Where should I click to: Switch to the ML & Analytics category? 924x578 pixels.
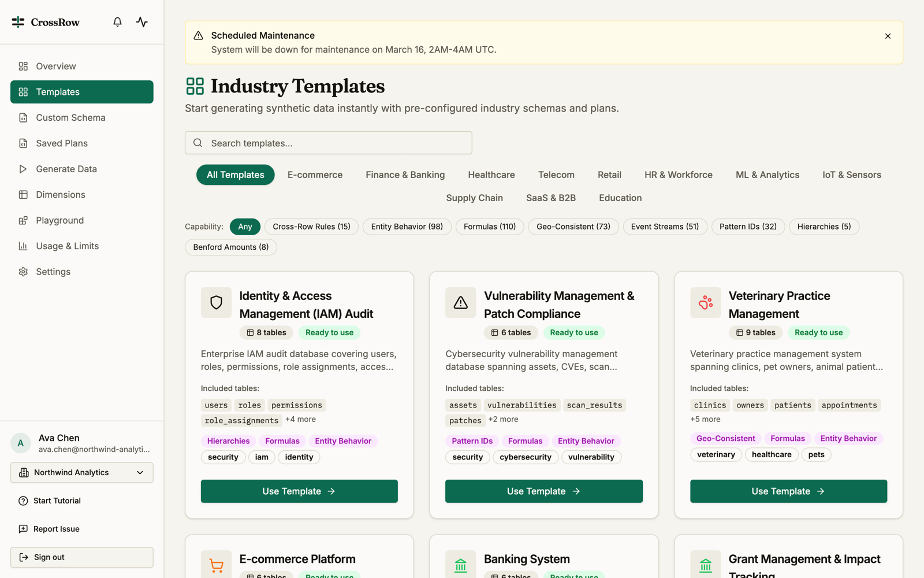point(767,175)
